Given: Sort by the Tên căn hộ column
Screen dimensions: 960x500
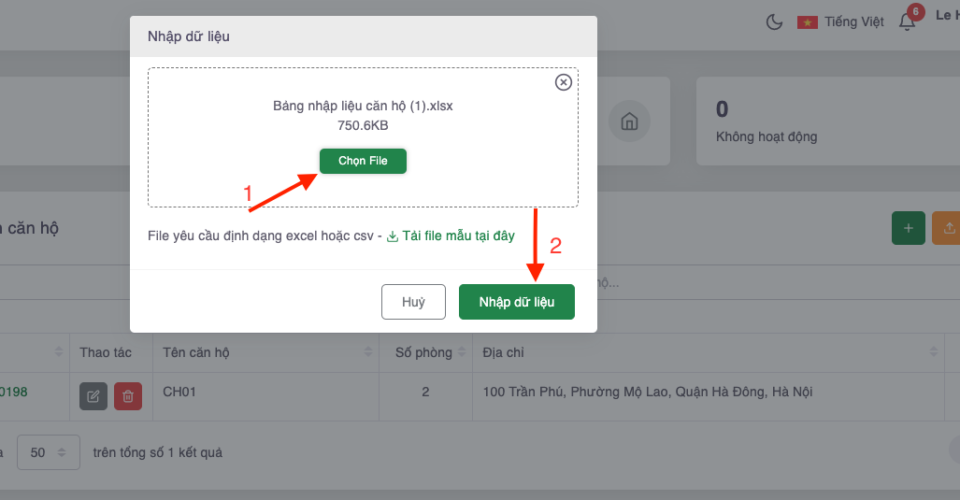Looking at the screenshot, I should 263,353.
